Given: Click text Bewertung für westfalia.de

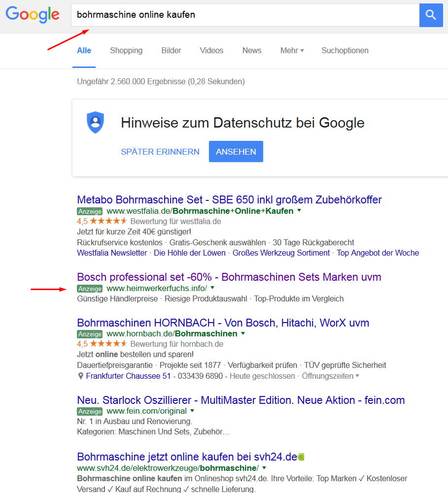Looking at the screenshot, I should (175, 221).
